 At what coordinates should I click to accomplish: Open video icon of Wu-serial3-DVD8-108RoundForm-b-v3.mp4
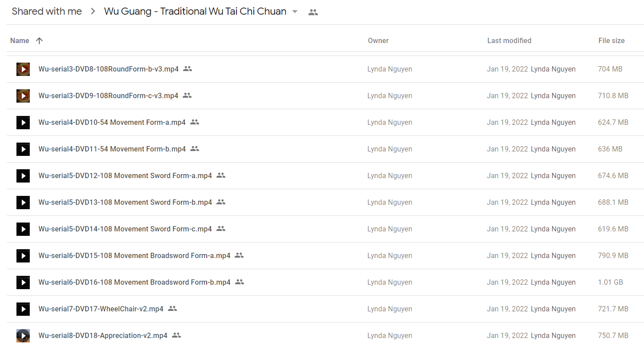click(x=23, y=69)
